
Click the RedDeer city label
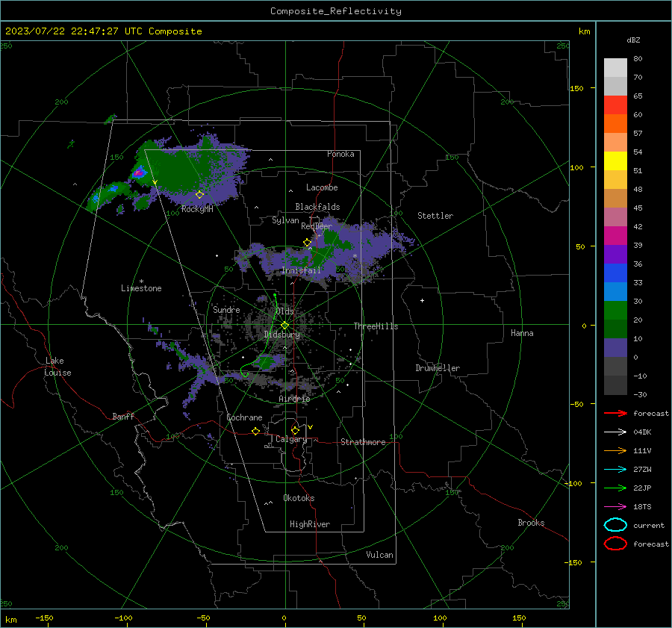[x=317, y=226]
